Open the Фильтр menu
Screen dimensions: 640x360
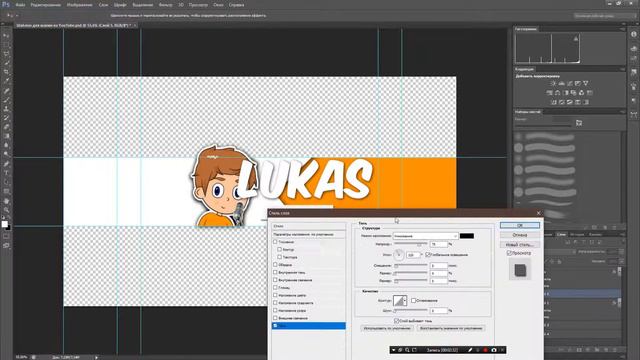point(165,5)
